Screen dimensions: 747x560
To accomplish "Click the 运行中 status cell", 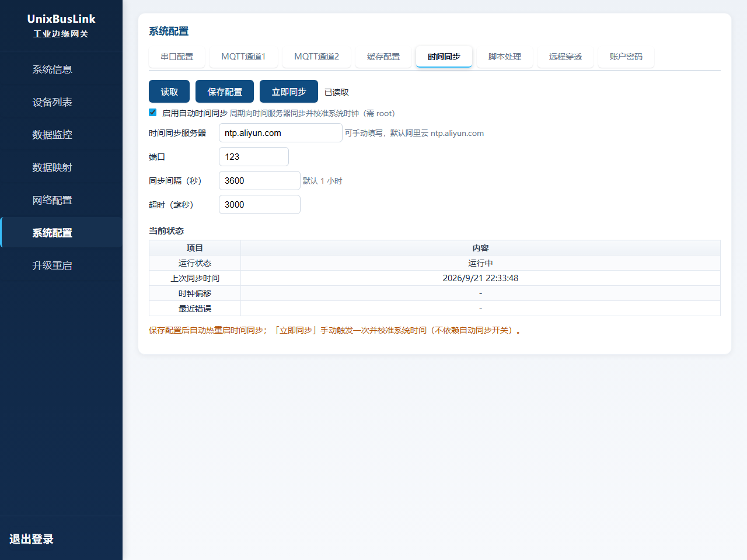I will click(480, 263).
